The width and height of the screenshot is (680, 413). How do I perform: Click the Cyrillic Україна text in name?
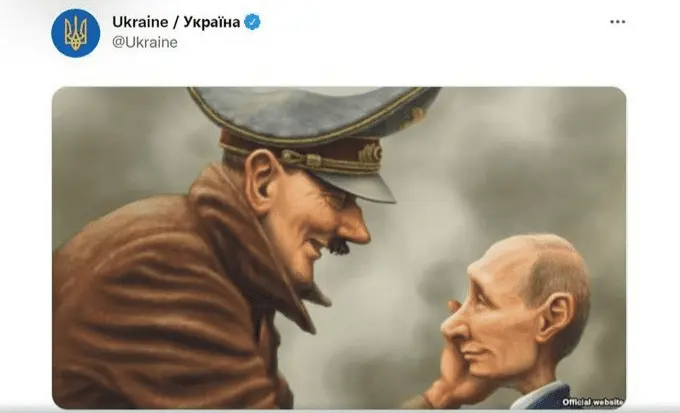(x=211, y=22)
